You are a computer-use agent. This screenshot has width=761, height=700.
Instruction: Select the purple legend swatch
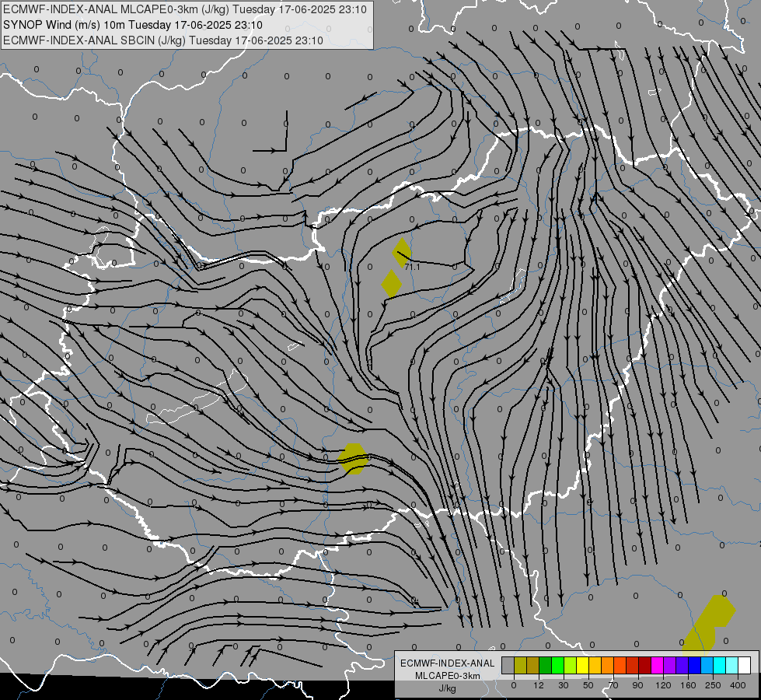(x=670, y=666)
